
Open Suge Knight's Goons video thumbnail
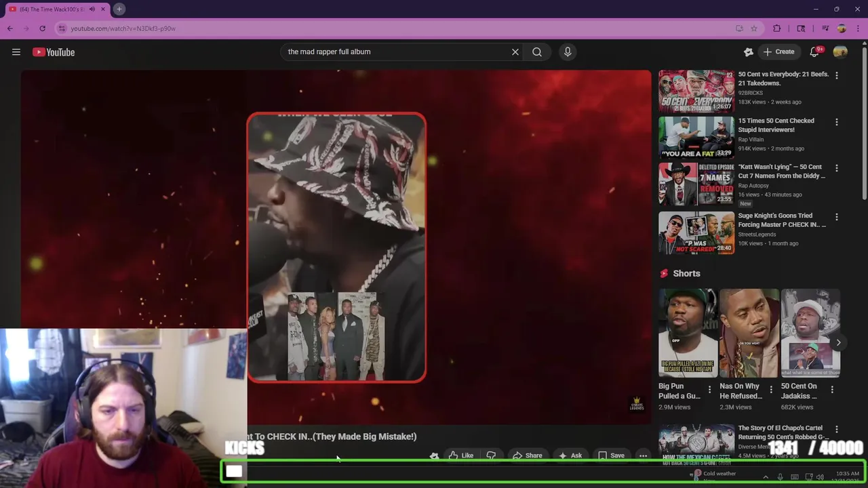coord(696,232)
